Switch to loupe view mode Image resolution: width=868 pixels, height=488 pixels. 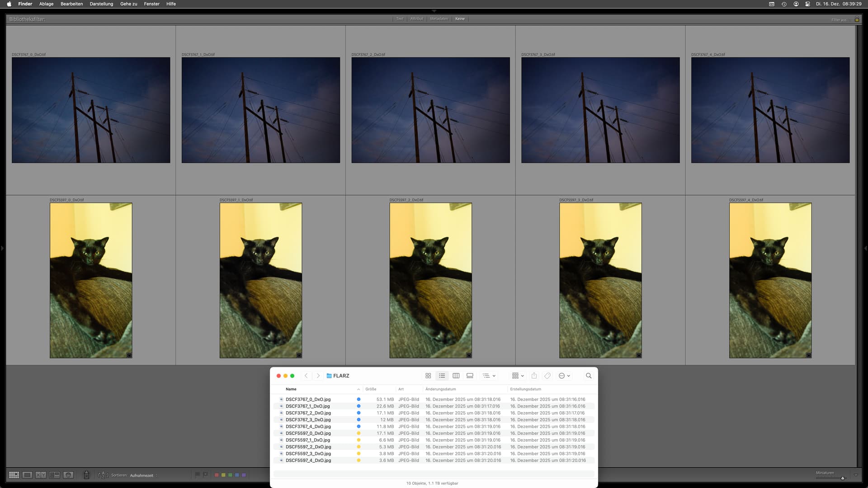[27, 475]
